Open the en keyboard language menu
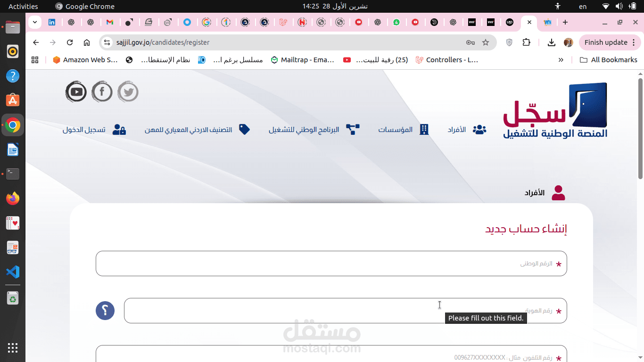The image size is (644, 362). tap(583, 6)
